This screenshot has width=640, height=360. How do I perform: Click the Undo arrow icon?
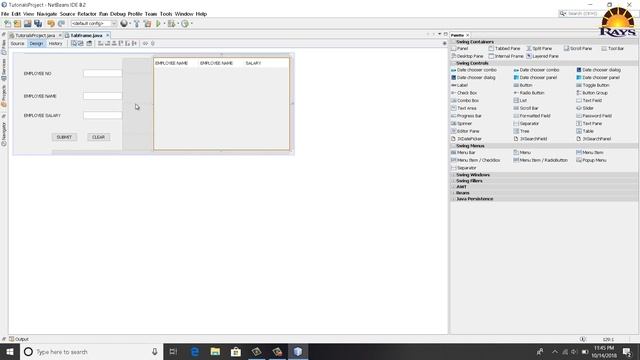(51, 24)
